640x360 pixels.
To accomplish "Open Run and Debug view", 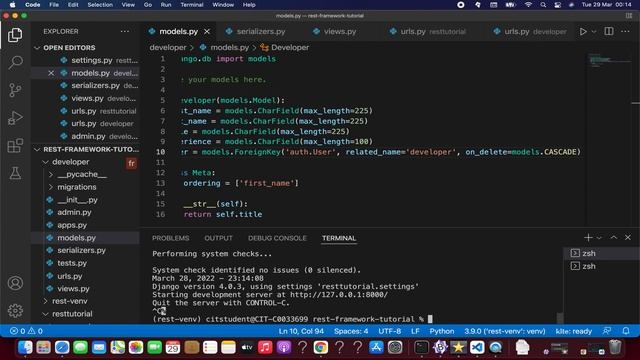I will (x=15, y=118).
